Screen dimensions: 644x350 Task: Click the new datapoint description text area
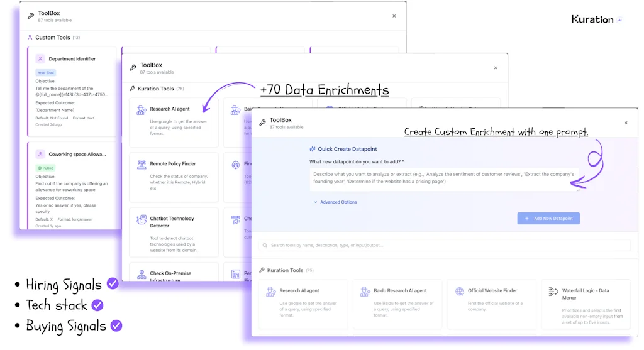pos(444,178)
